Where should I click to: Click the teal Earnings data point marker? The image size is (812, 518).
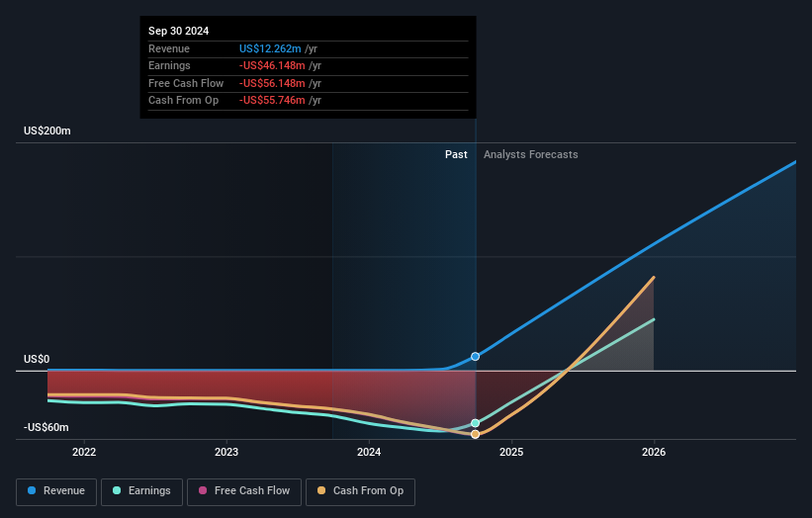[475, 423]
